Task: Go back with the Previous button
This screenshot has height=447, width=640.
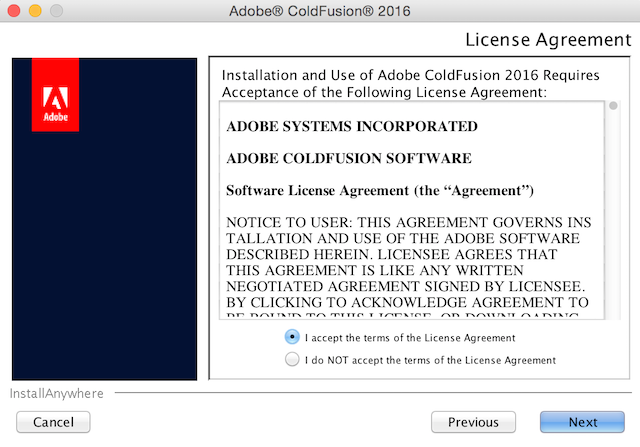Action: [x=473, y=422]
